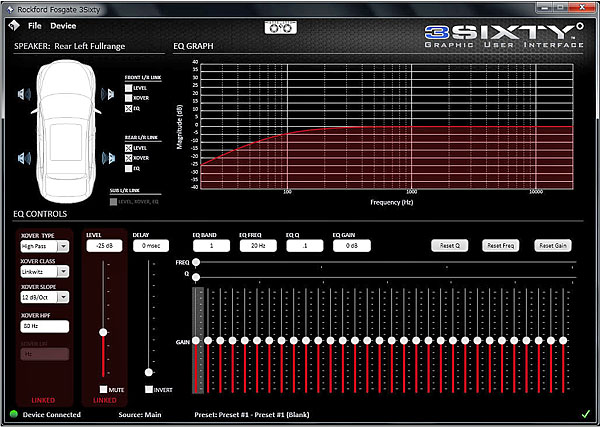
Task: Click the Source: Main status text
Action: 140,414
